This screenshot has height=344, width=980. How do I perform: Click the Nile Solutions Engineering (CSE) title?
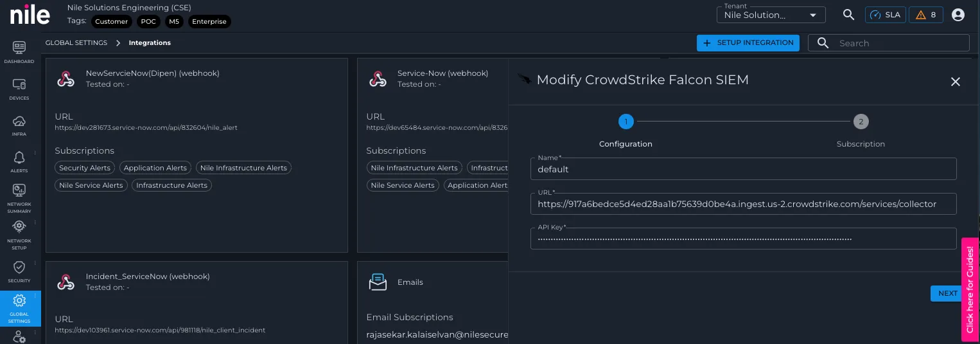pyautogui.click(x=129, y=8)
